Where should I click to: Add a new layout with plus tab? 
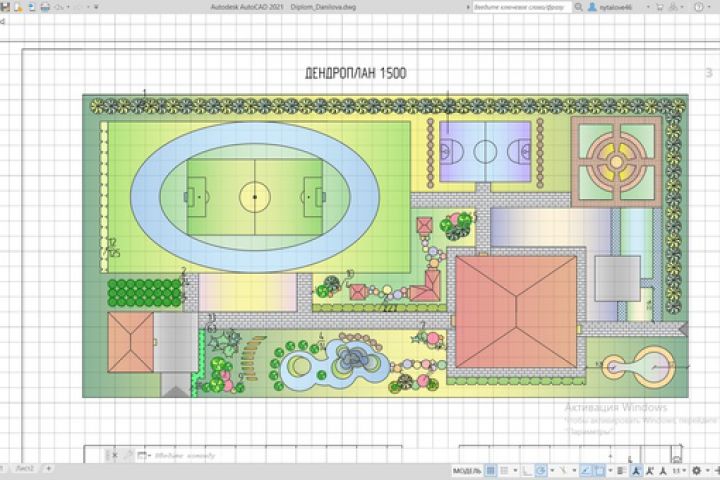tap(48, 469)
